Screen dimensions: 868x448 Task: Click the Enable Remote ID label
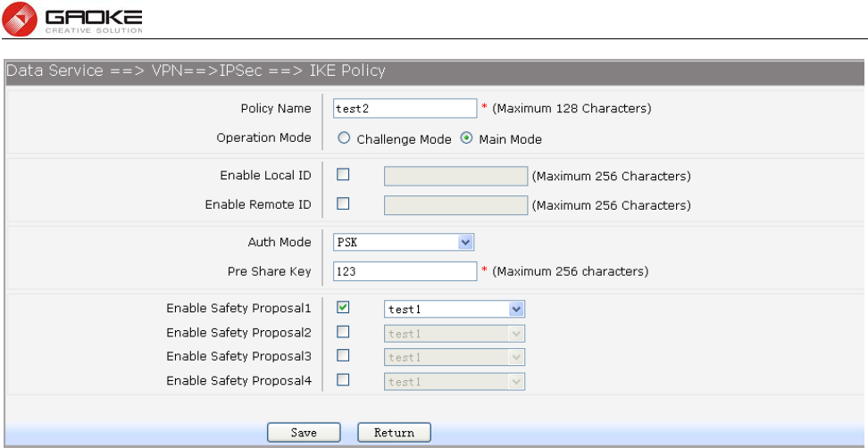(258, 204)
